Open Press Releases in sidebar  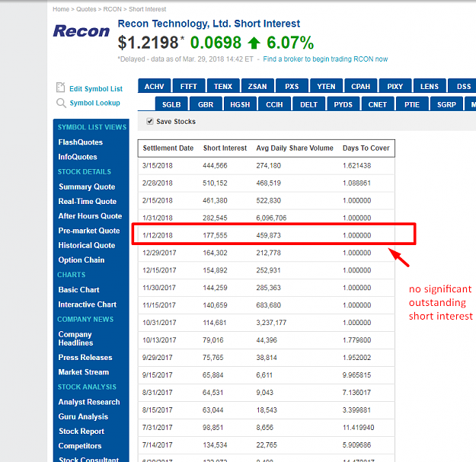click(x=85, y=357)
